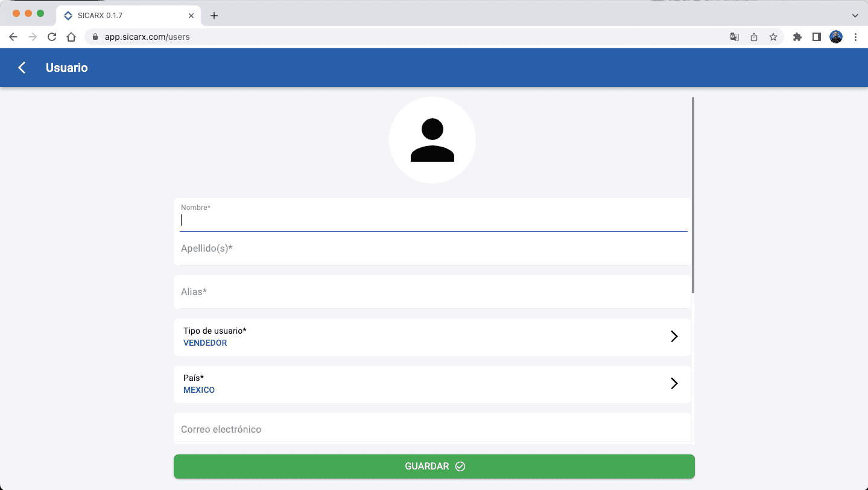Toggle the browser side panel icon

click(x=816, y=37)
